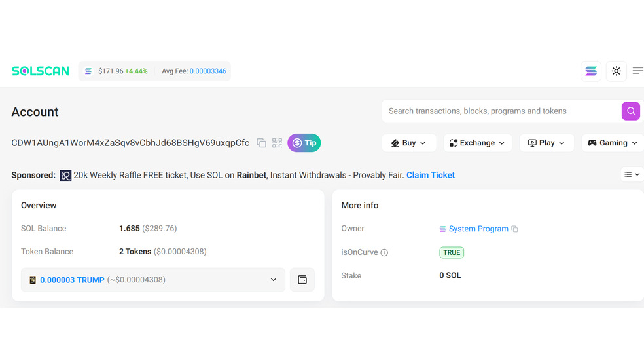Copy the System Program address

(x=514, y=229)
